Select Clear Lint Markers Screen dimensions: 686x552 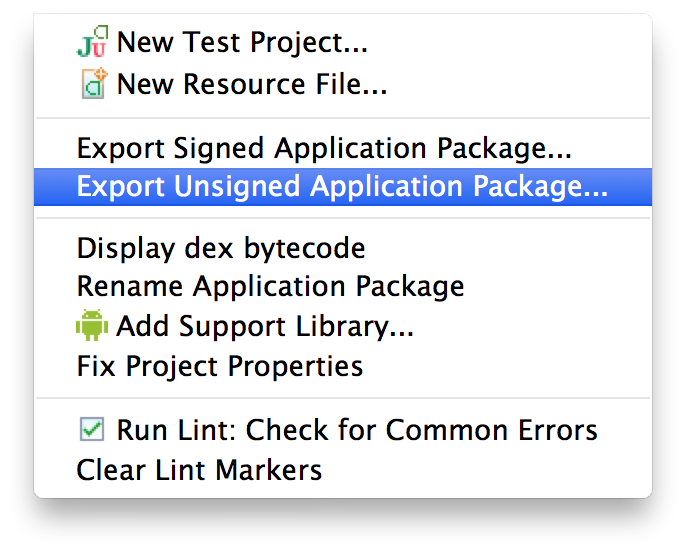199,469
